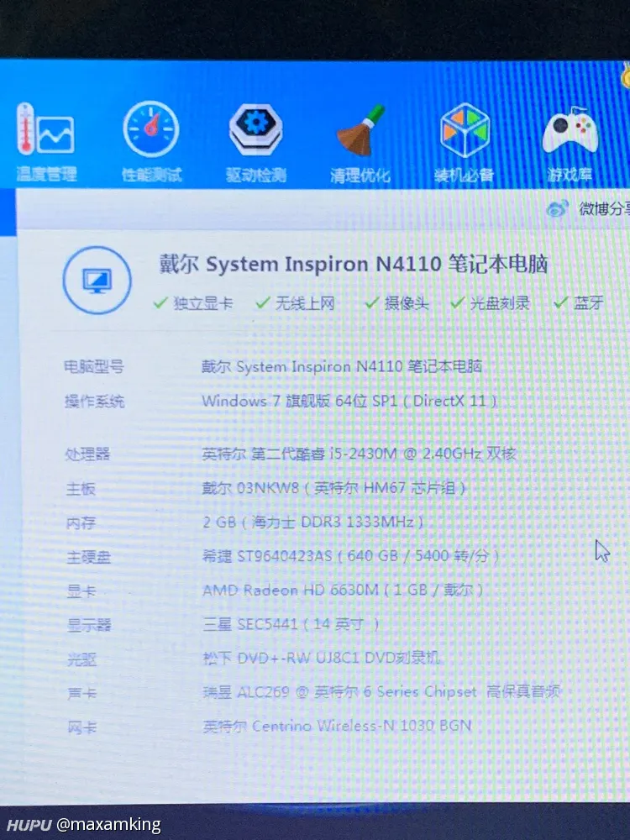Click 2 GB 海力士 DDR3 1333MHz value

point(312,522)
